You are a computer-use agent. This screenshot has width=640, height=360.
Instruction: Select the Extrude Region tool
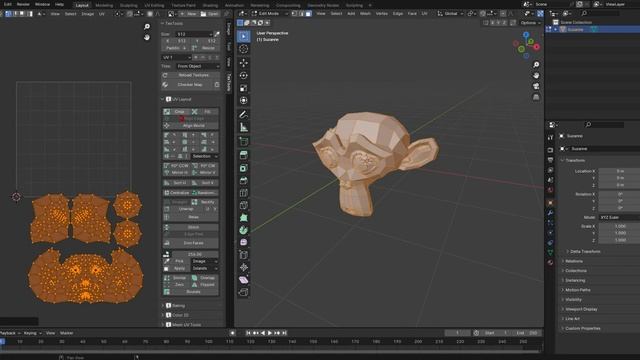(x=244, y=155)
